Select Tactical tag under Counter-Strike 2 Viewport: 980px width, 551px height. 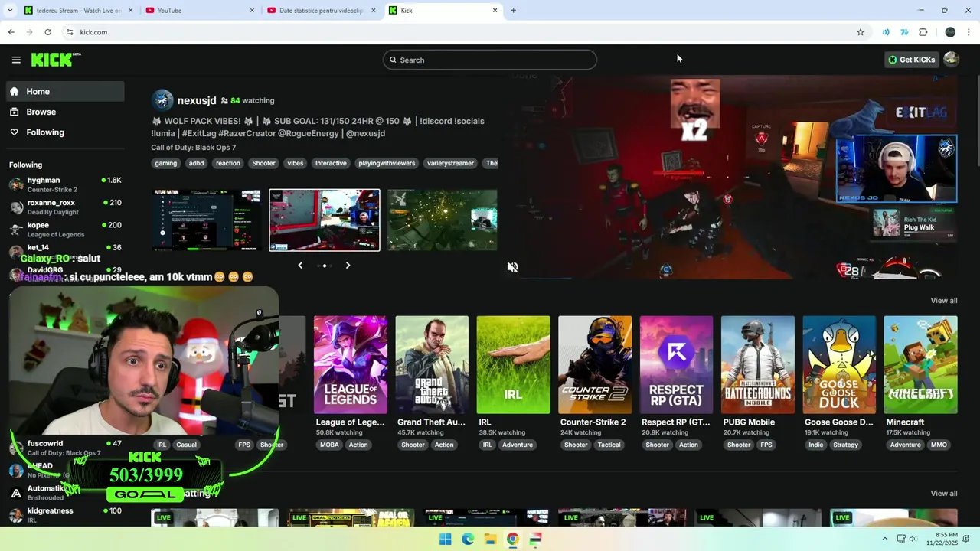tap(609, 445)
